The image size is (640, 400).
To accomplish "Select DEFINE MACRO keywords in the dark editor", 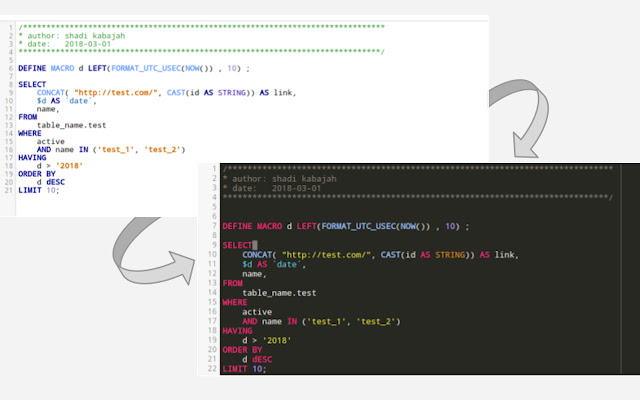I will tap(252, 226).
